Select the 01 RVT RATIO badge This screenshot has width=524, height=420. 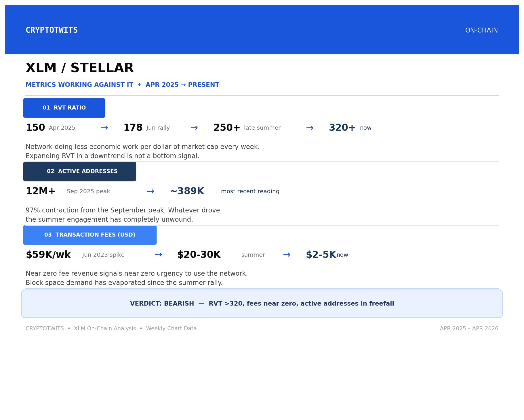click(64, 108)
